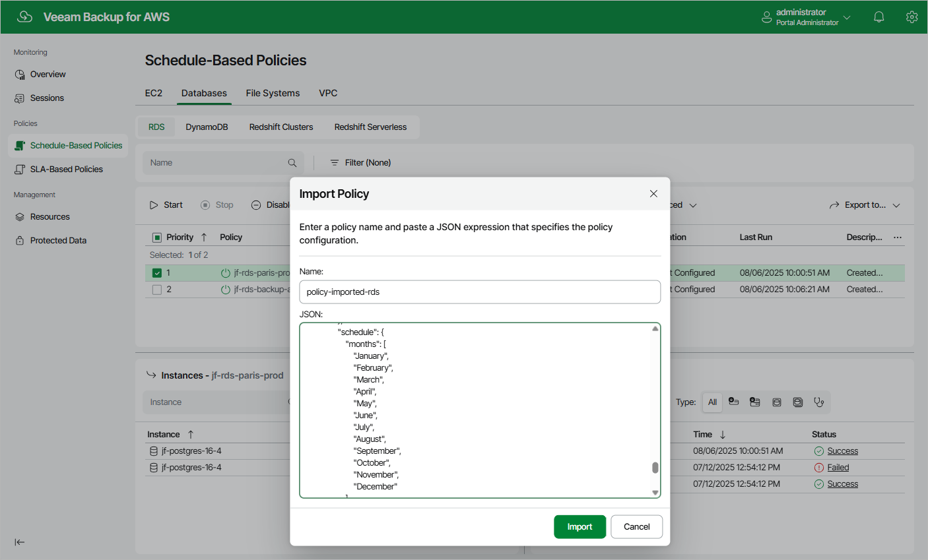Open Resources in the sidebar
The width and height of the screenshot is (928, 560).
[42, 217]
